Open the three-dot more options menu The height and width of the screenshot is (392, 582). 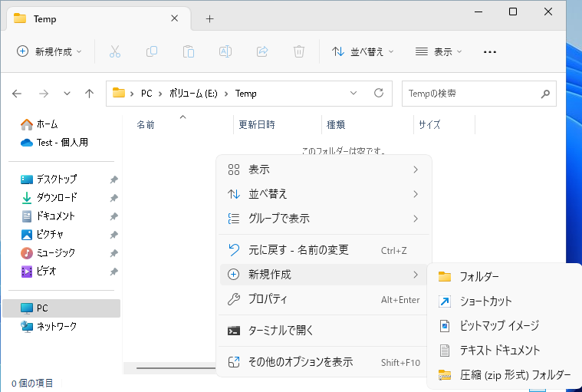coord(490,52)
